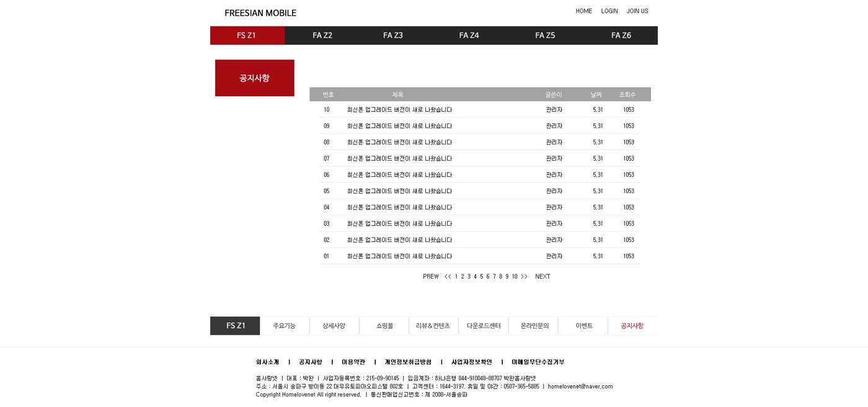Go to page 3
The height and width of the screenshot is (407, 868).
(x=469, y=277)
